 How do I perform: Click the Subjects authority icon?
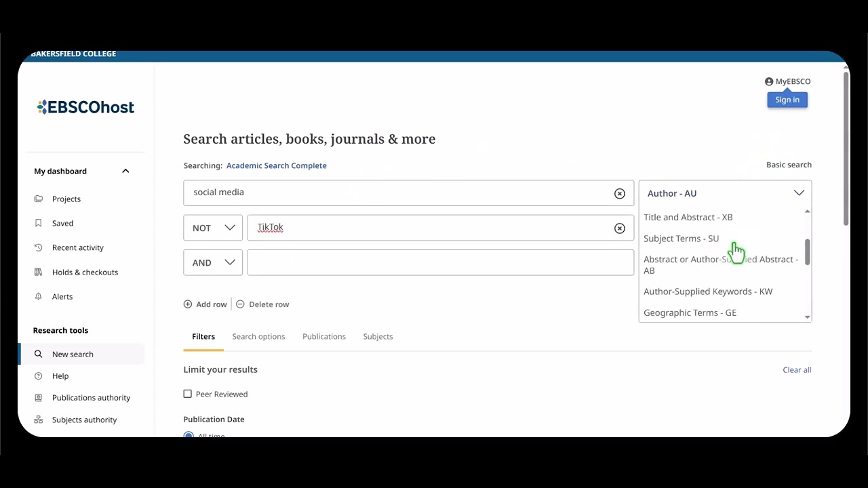[x=39, y=420]
